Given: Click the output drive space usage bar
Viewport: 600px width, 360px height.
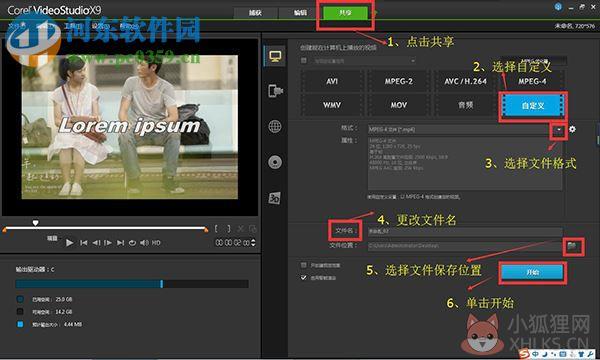Looking at the screenshot, I should [x=132, y=284].
